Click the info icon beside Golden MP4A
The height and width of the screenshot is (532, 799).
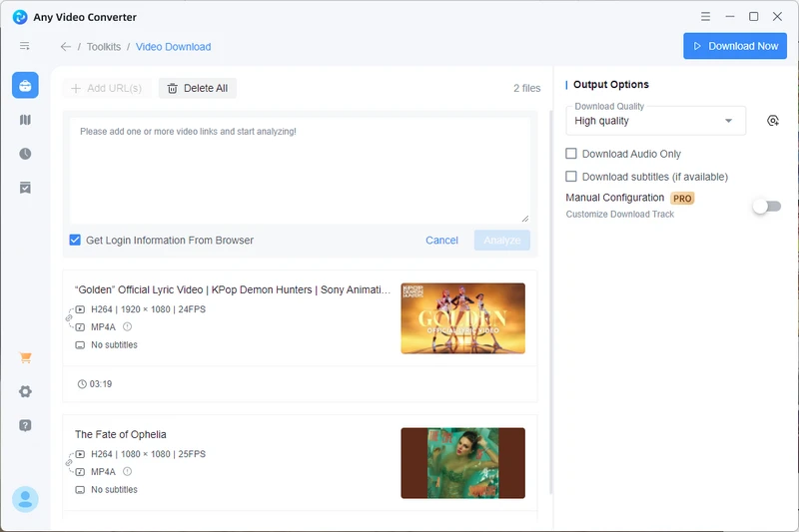[128, 326]
